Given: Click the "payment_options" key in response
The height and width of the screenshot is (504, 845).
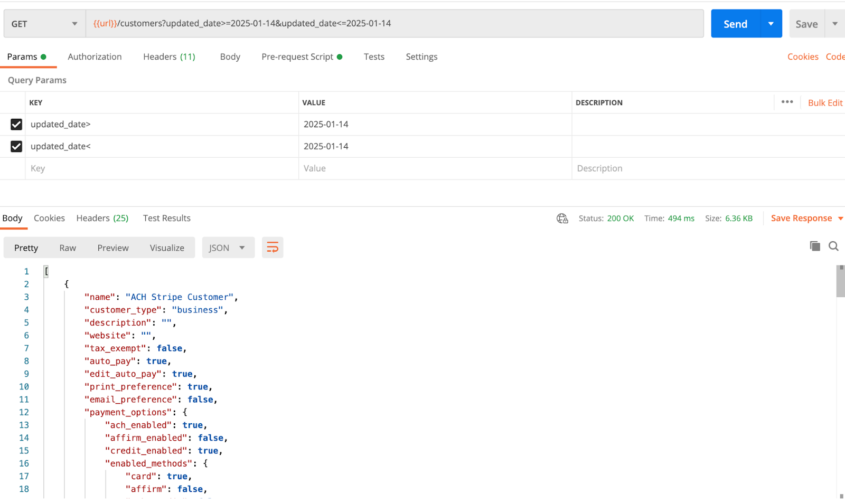Looking at the screenshot, I should coord(128,413).
